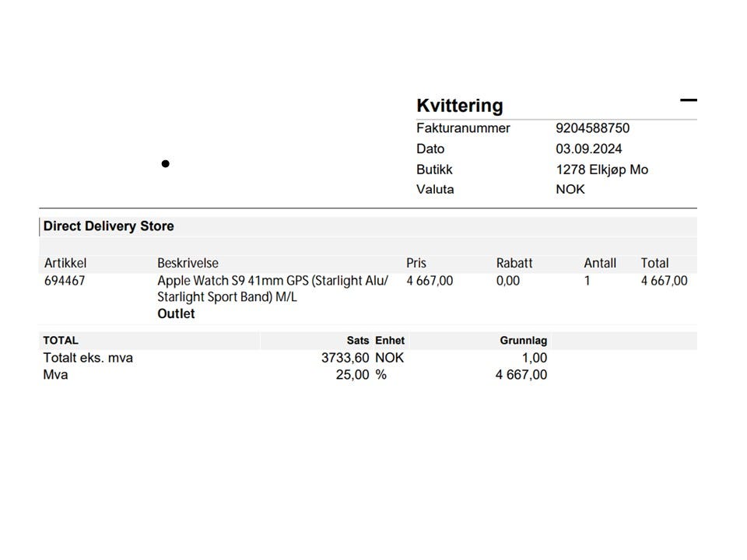Click the dash mark beside Kvittering

click(x=689, y=100)
